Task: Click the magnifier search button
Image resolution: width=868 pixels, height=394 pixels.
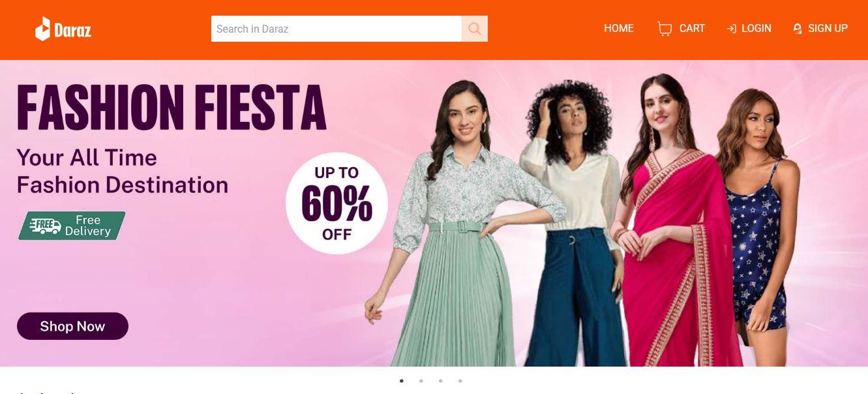Action: tap(475, 29)
